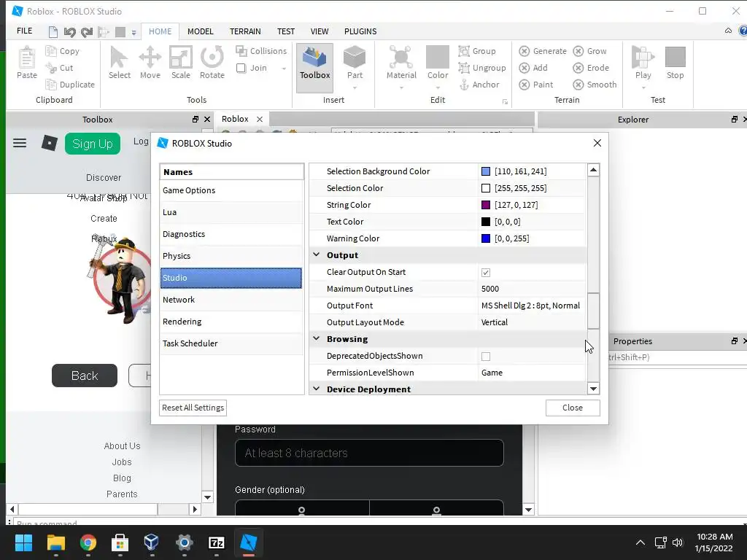Click the Cut scissors icon
The image size is (747, 560).
[50, 68]
